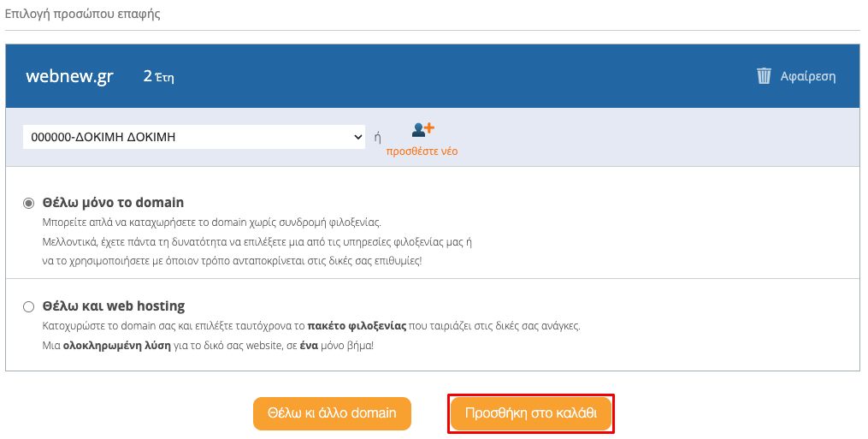Click the '2 Έτη' duration text
The height and width of the screenshot is (439, 868).
[158, 76]
